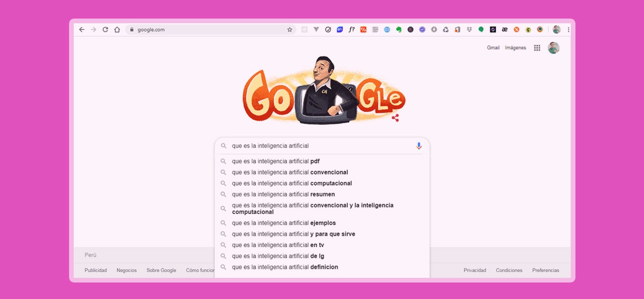Start voice search with the microphone
Image resolution: width=644 pixels, height=299 pixels.
click(x=419, y=146)
